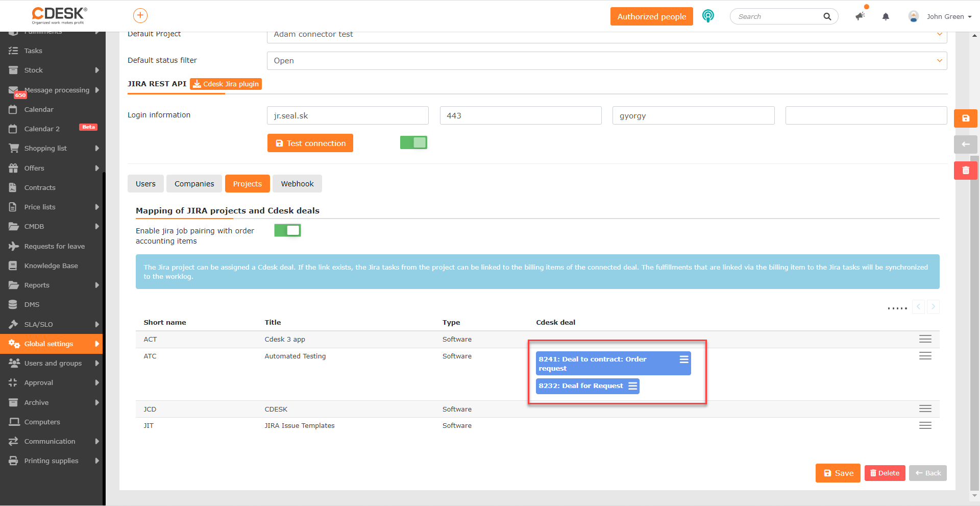
Task: Click the page scrollbar down arrow
Action: coord(975,495)
